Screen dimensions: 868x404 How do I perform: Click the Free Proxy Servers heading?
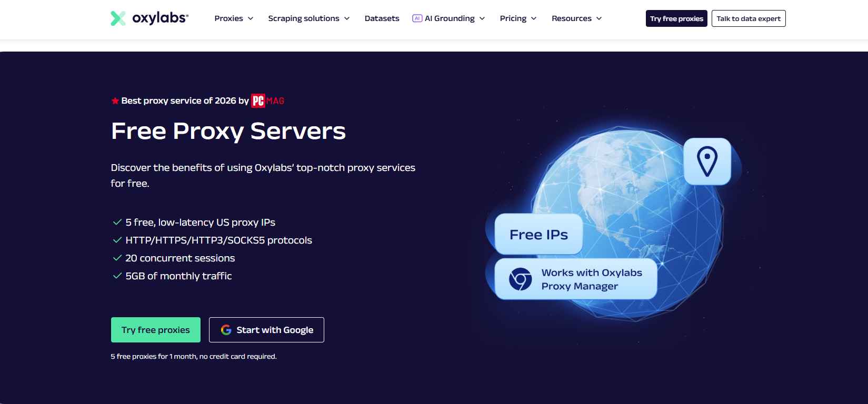pyautogui.click(x=228, y=131)
